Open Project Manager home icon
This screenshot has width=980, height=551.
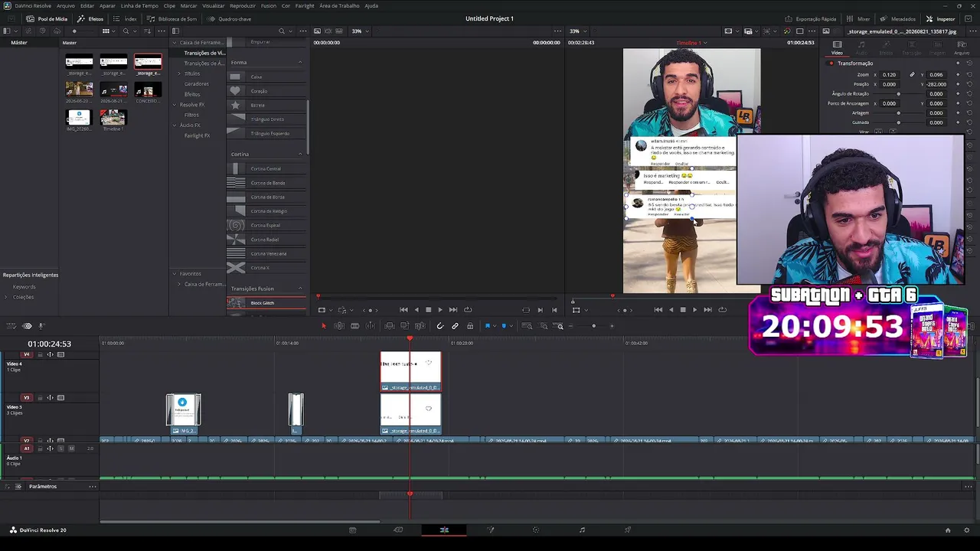coord(948,530)
